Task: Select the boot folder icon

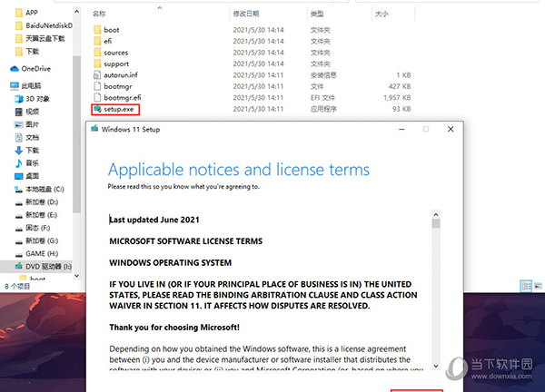Action: coord(97,30)
